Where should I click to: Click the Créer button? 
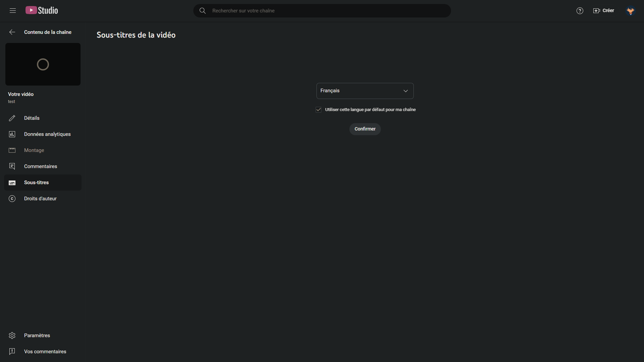604,11
